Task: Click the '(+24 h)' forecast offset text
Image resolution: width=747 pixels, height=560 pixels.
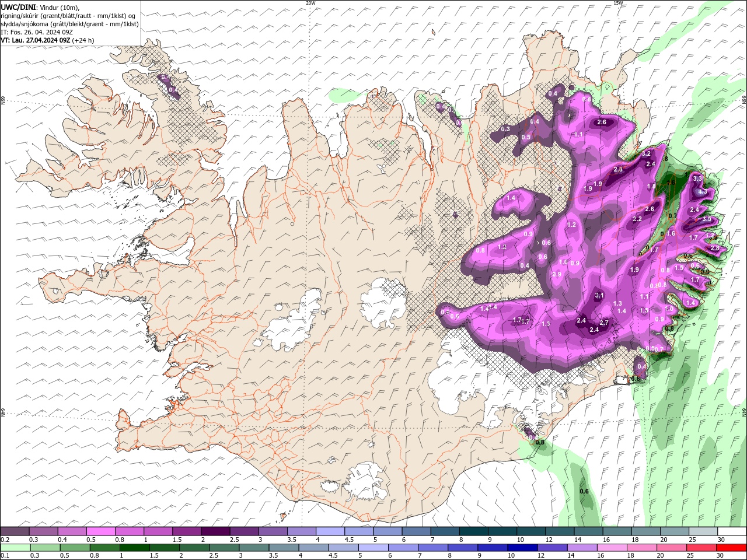Action: pos(83,40)
